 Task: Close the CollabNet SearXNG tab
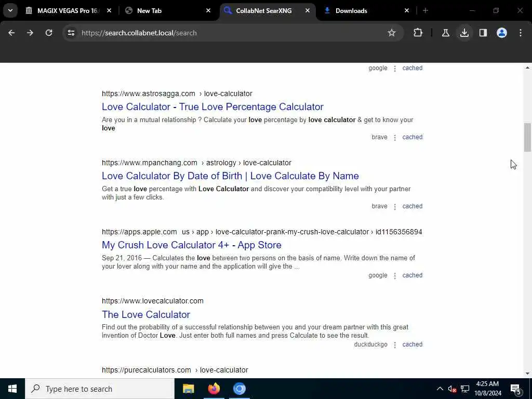tap(308, 11)
